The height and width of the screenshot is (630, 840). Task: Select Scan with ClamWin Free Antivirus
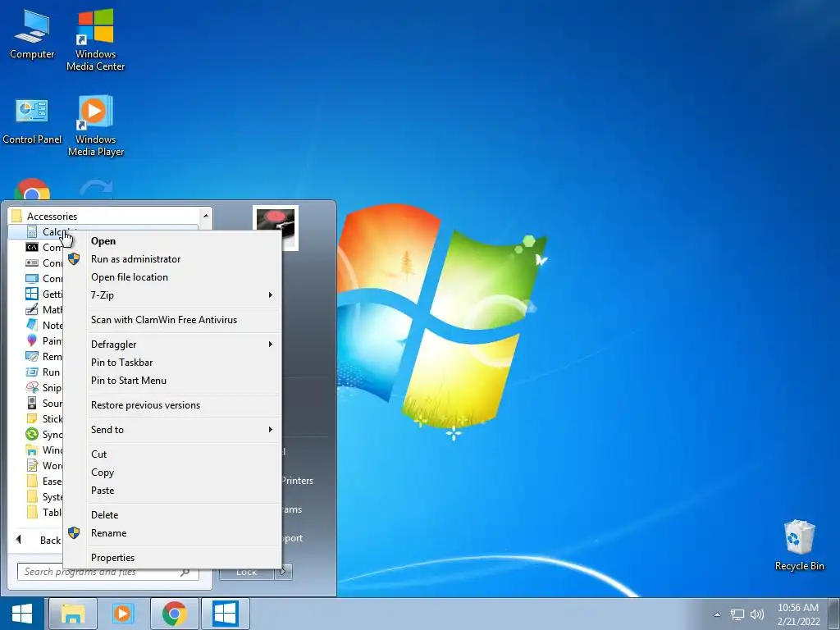tap(172, 320)
